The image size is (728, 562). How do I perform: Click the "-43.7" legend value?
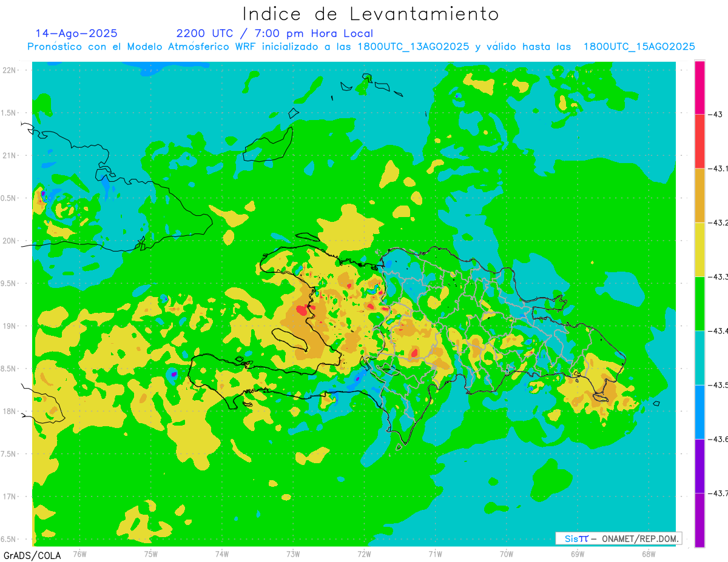point(718,493)
